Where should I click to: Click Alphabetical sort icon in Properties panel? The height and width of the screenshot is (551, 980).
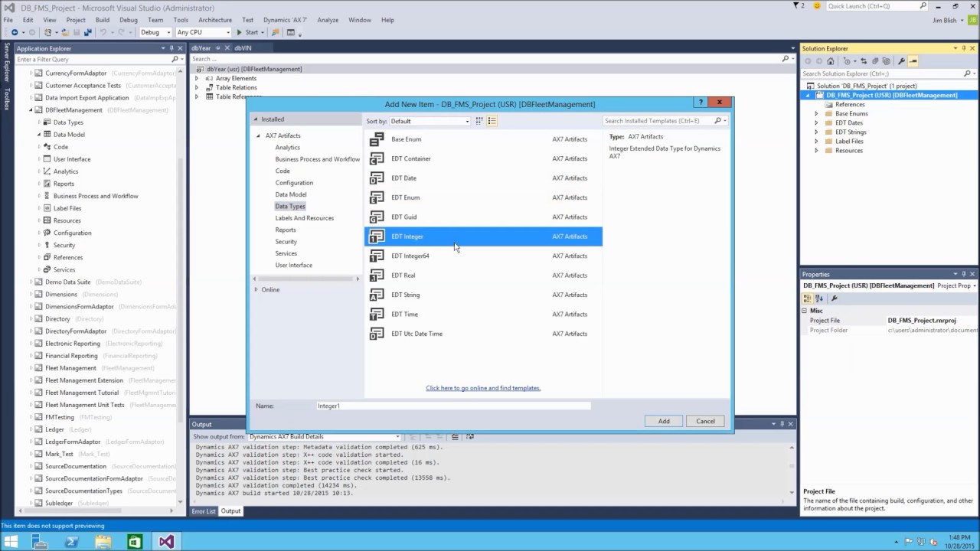(818, 298)
